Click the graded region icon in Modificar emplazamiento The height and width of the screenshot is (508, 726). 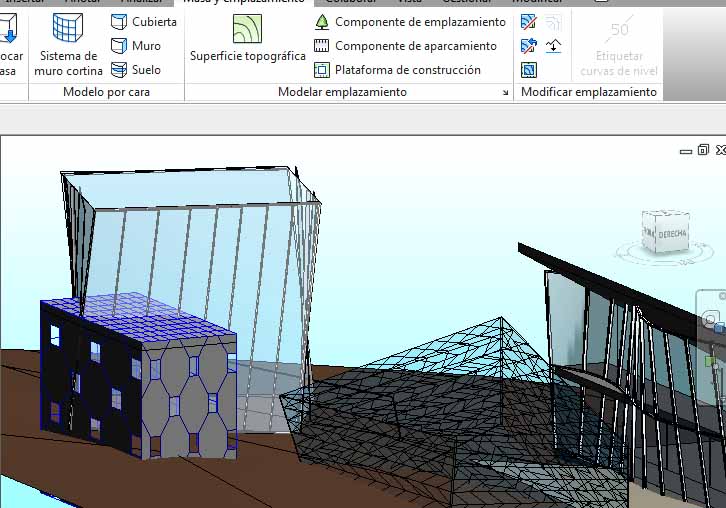pos(553,46)
